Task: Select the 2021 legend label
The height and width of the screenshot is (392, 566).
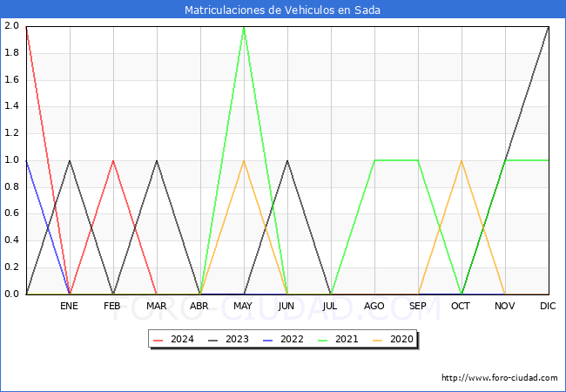Action: pyautogui.click(x=347, y=340)
